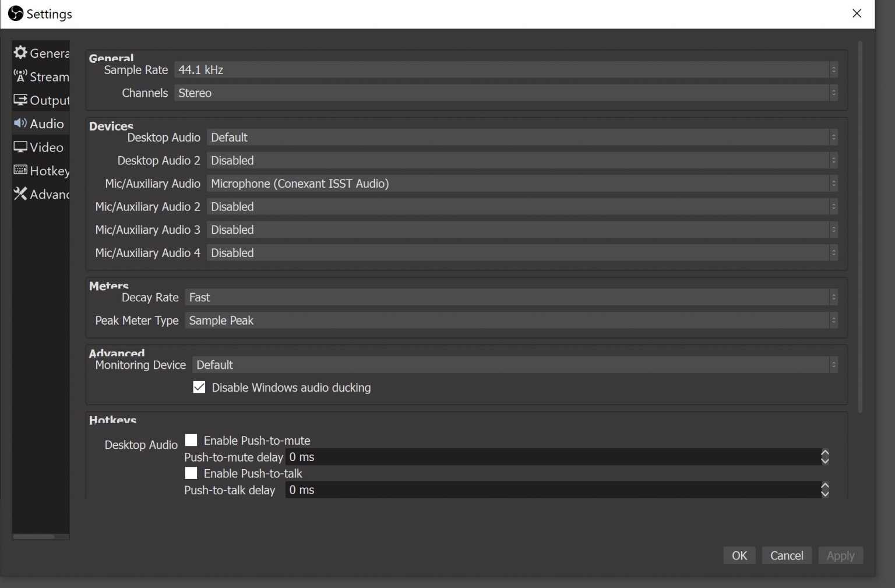Click the OK button

739,555
